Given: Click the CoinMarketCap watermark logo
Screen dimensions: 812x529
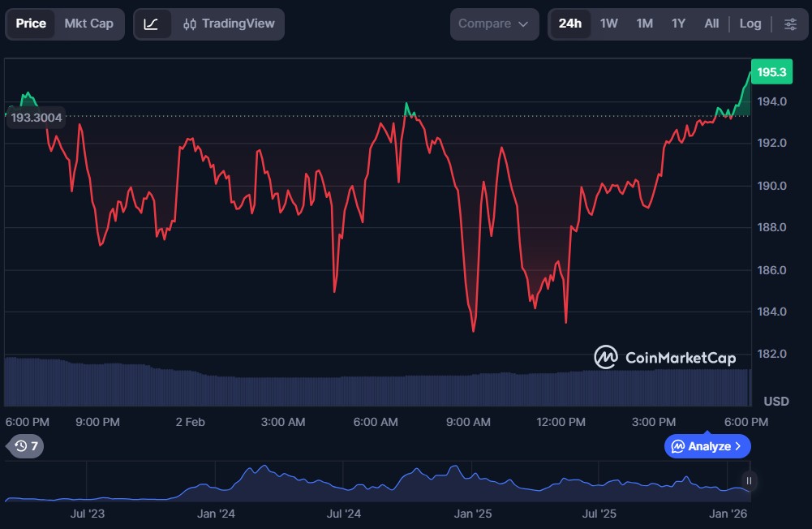Looking at the screenshot, I should [664, 357].
